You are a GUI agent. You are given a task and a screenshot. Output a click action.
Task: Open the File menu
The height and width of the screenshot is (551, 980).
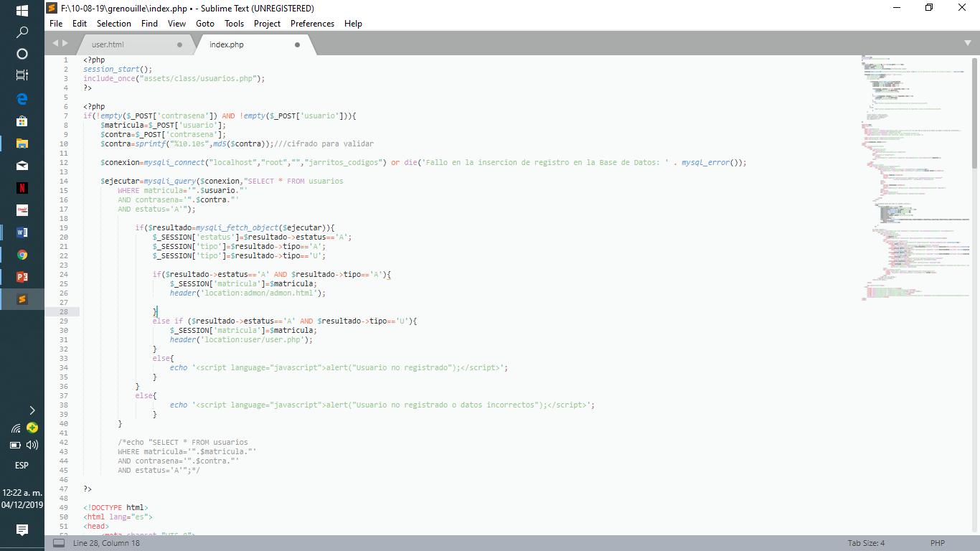(56, 24)
